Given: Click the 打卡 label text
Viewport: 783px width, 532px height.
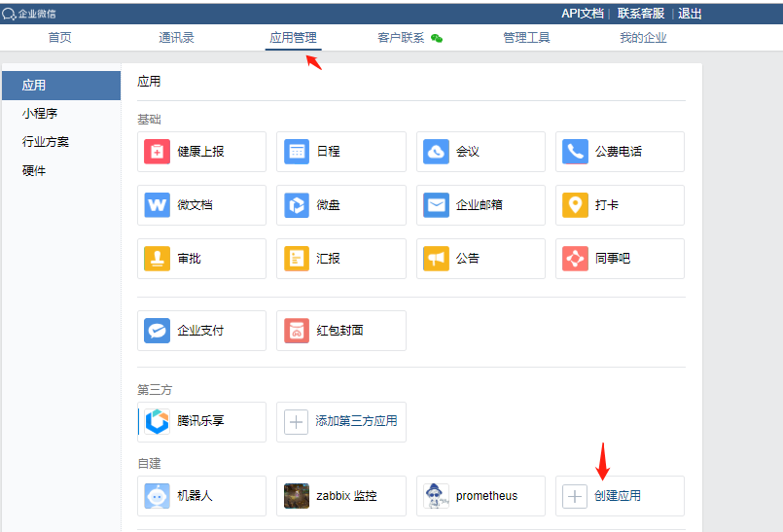Looking at the screenshot, I should tap(607, 205).
